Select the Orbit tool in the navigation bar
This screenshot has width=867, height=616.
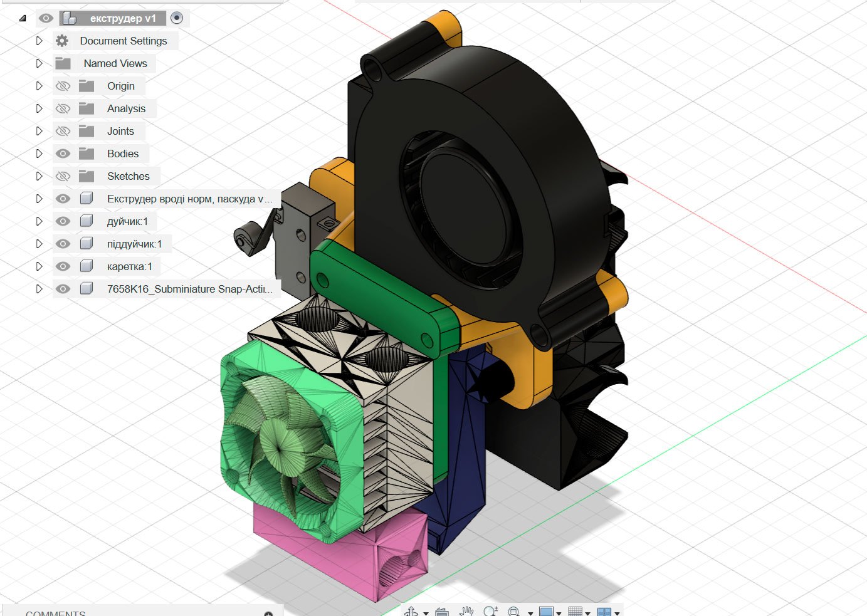click(411, 612)
